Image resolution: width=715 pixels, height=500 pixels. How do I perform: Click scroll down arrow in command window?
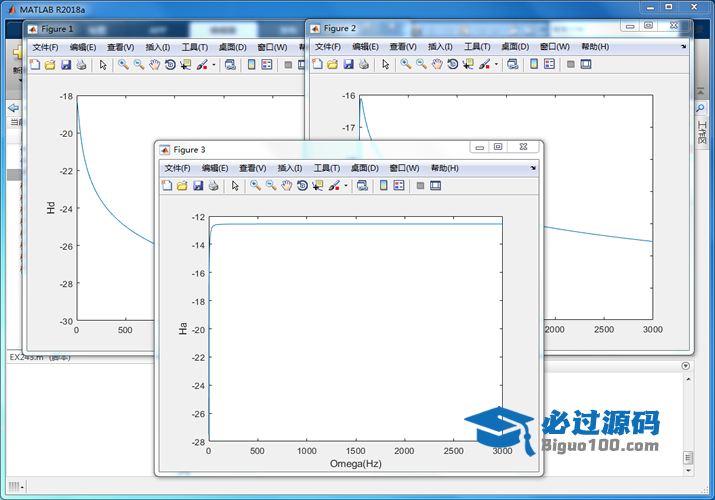688,471
